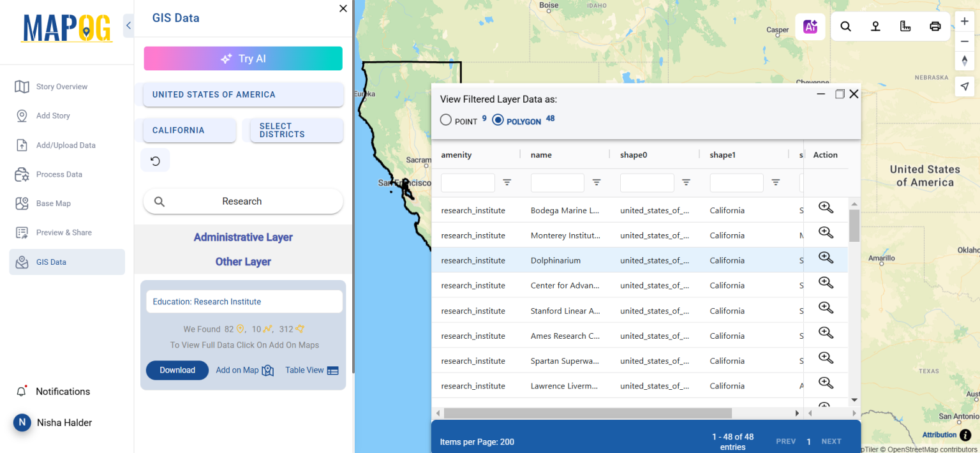Open the AI assistant icon
Screen dimensions: 980x453
point(810,26)
